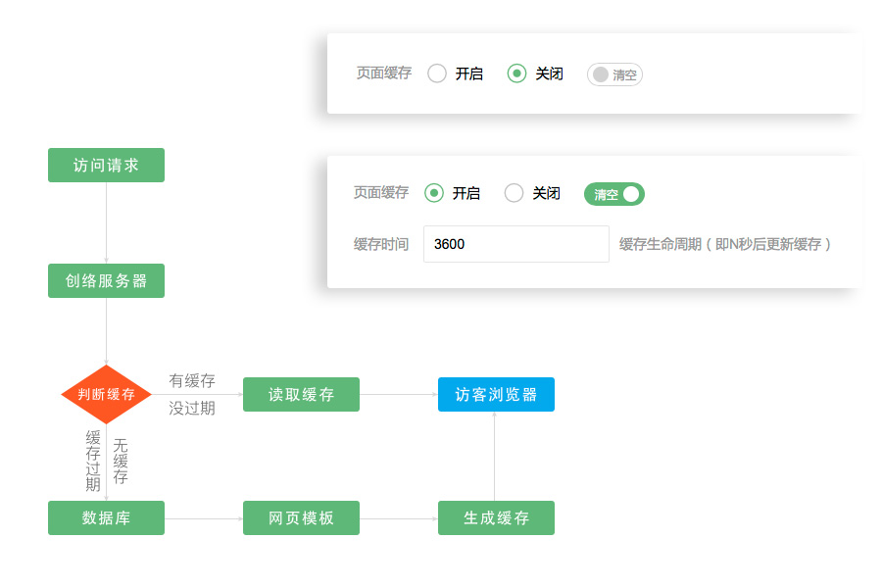Click the 缓存时间 label
This screenshot has height=588, width=882.
(382, 243)
